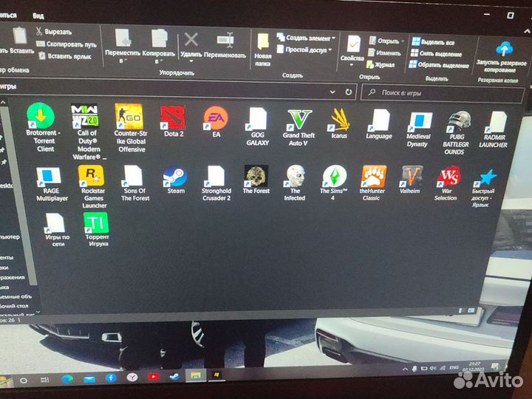This screenshot has width=532, height=399.
Task: Select the EA app shortcut
Action: tap(216, 122)
